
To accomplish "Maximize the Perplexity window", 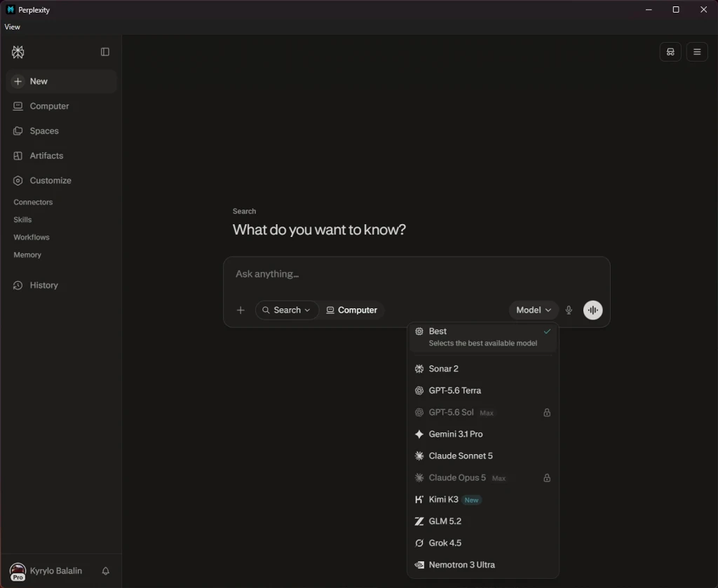I will pyautogui.click(x=675, y=10).
